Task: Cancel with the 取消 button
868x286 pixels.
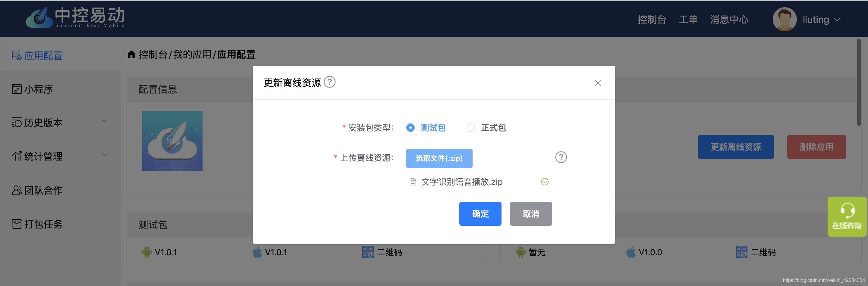Action: tap(530, 214)
